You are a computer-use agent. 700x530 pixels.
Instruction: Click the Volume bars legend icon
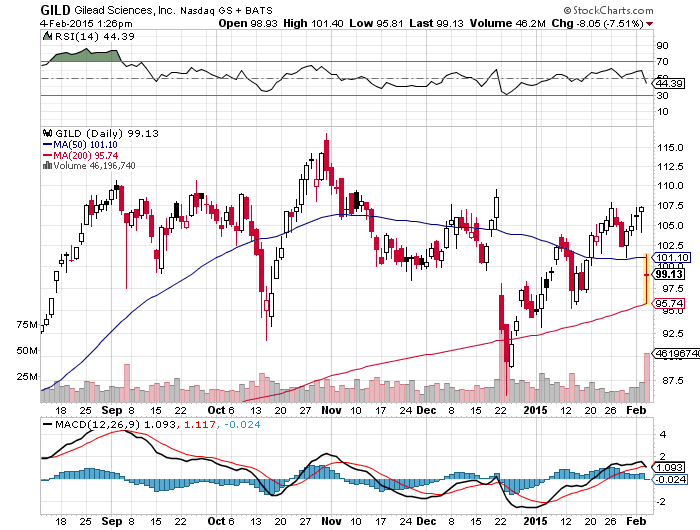[47, 166]
